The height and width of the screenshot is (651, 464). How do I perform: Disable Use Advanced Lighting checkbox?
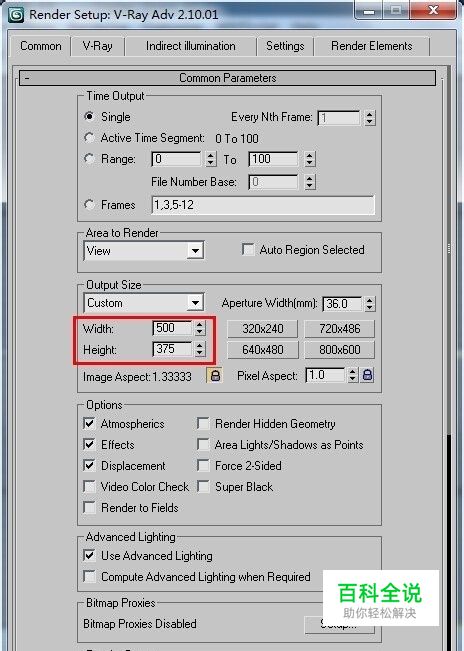pos(89,556)
